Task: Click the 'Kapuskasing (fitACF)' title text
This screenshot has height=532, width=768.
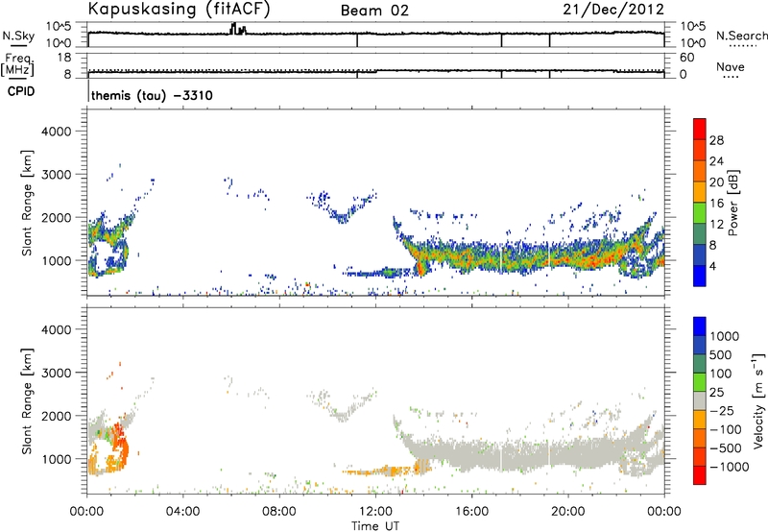Action: click(x=179, y=10)
